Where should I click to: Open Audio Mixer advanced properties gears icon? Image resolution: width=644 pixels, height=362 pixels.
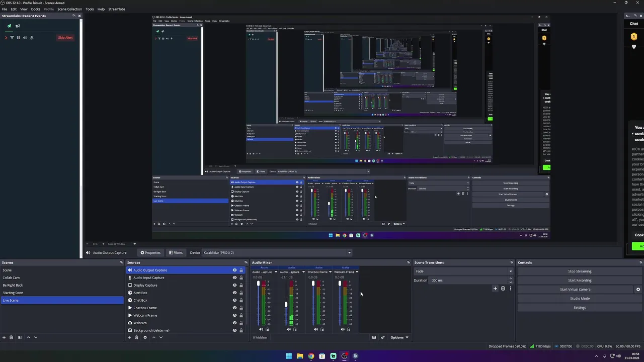pos(382,337)
